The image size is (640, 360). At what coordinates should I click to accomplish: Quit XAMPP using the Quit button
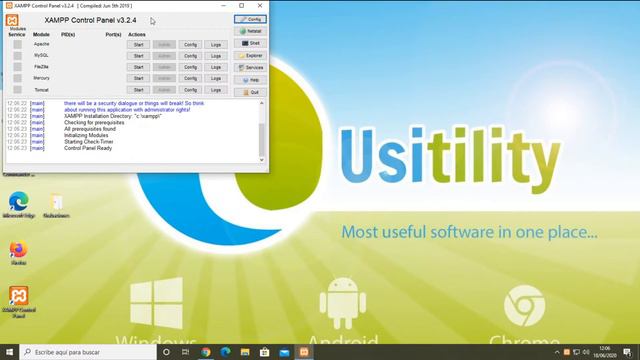click(250, 92)
